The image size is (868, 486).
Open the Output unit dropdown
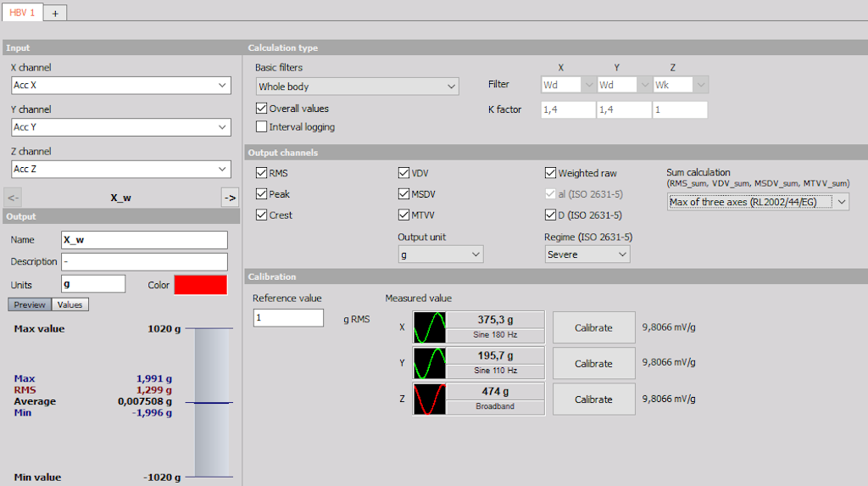coord(441,254)
